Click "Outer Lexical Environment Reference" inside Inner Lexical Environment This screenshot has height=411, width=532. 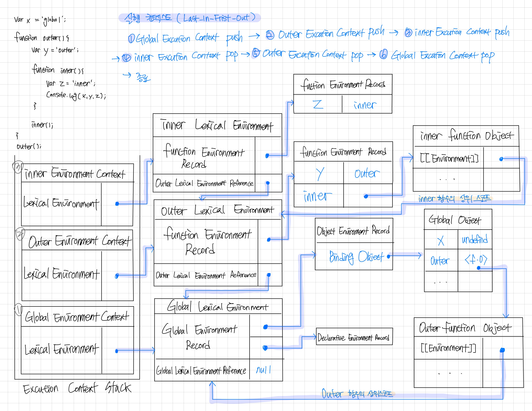pyautogui.click(x=204, y=183)
